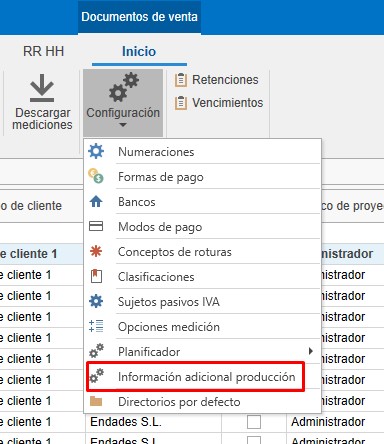Click the column header ending in 'de proye'
384x444 pixels.
pos(353,206)
